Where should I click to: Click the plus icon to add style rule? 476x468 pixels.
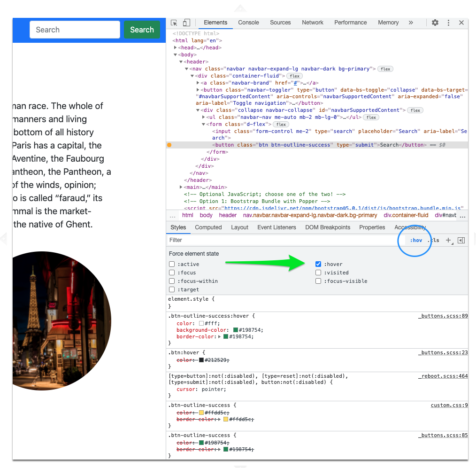(x=448, y=240)
